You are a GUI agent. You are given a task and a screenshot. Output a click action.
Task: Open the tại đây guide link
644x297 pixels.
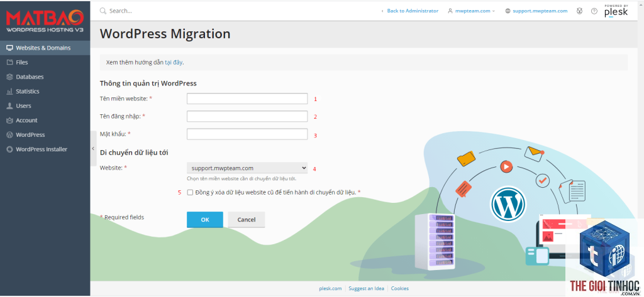point(174,63)
